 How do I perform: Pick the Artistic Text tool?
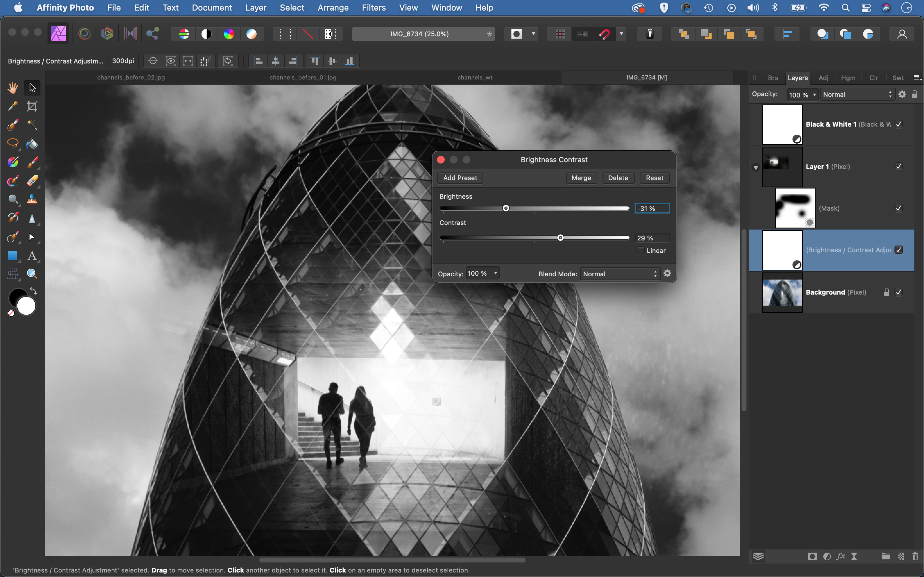point(32,255)
